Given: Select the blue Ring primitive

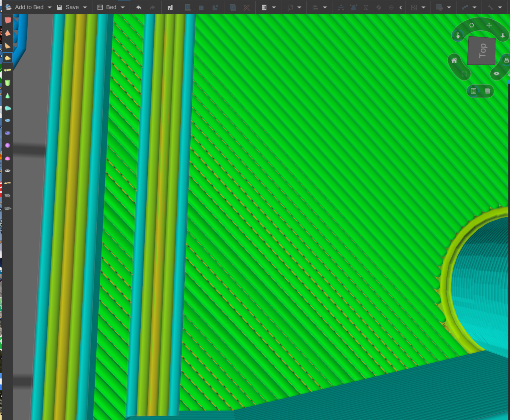Looking at the screenshot, I should (8, 133).
